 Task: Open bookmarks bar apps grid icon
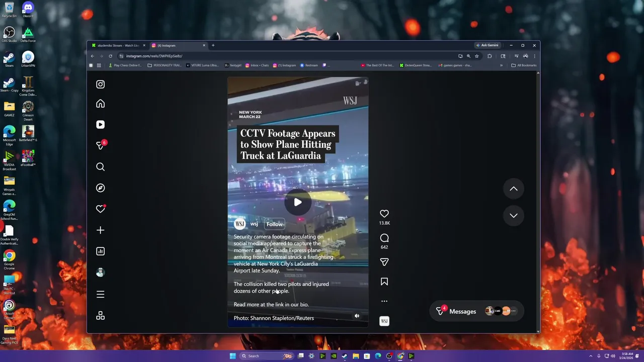click(99, 65)
